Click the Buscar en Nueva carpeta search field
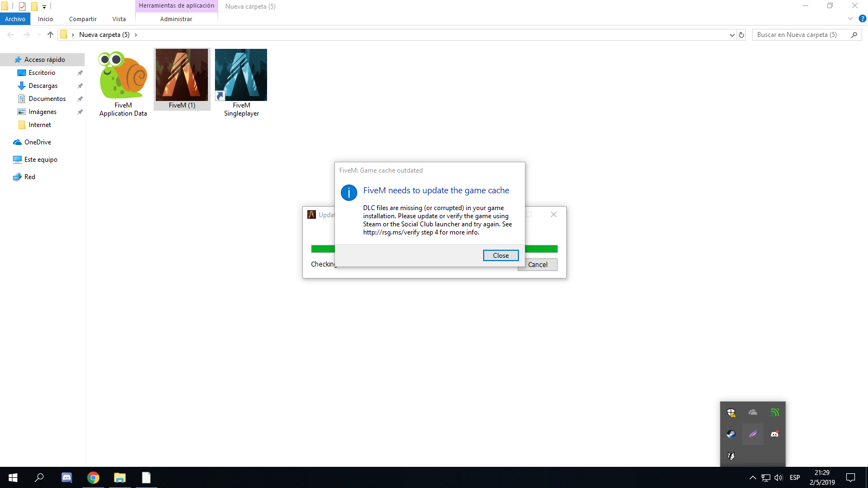The height and width of the screenshot is (488, 868). (x=807, y=35)
